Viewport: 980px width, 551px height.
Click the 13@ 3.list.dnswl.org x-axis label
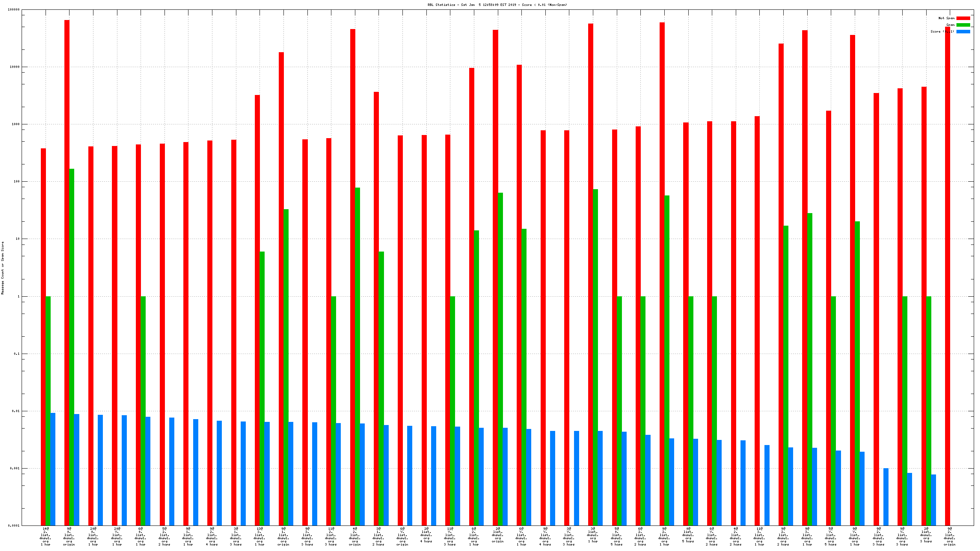[x=260, y=536]
